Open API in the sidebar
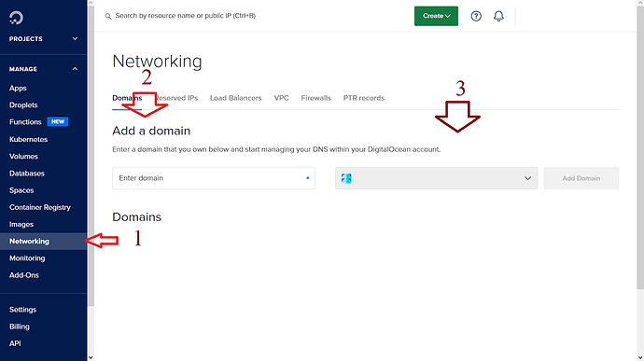 15,343
